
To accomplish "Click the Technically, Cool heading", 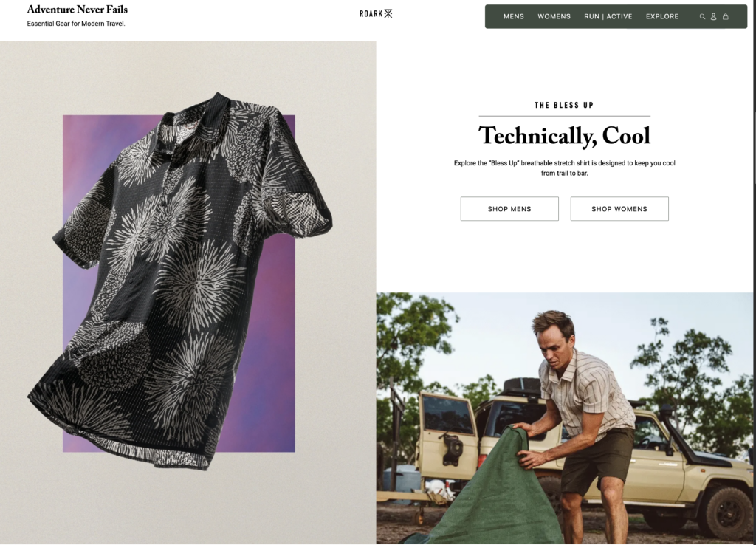I will click(564, 136).
